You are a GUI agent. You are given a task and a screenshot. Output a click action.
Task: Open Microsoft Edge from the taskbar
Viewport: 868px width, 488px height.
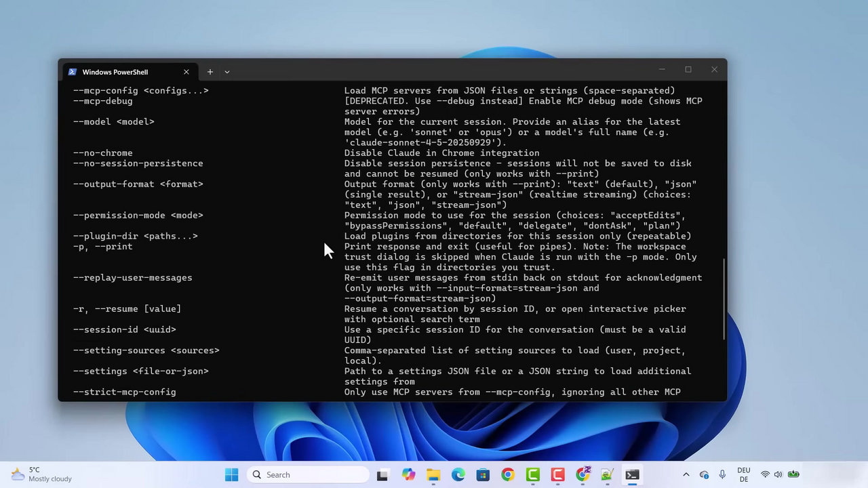pyautogui.click(x=458, y=474)
